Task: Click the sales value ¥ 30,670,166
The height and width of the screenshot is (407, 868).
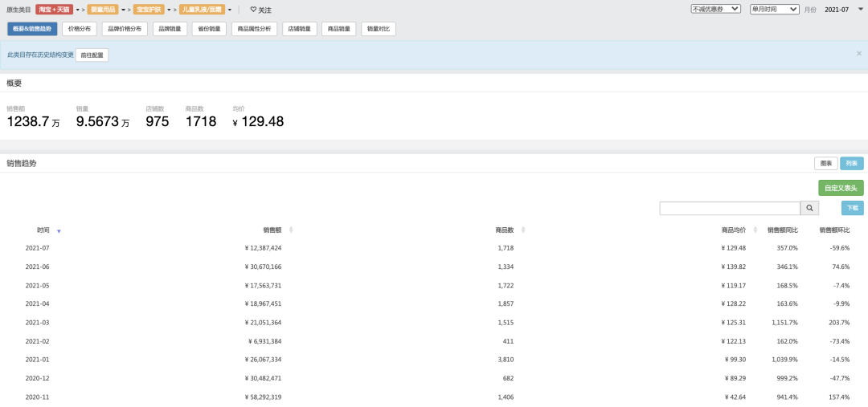Action: (x=263, y=267)
